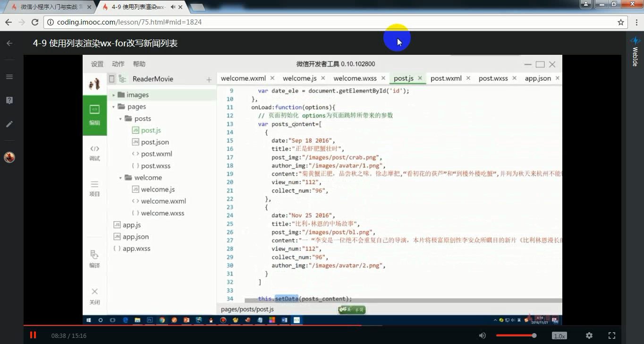Open Edge from the recorded taskbar

point(126,320)
